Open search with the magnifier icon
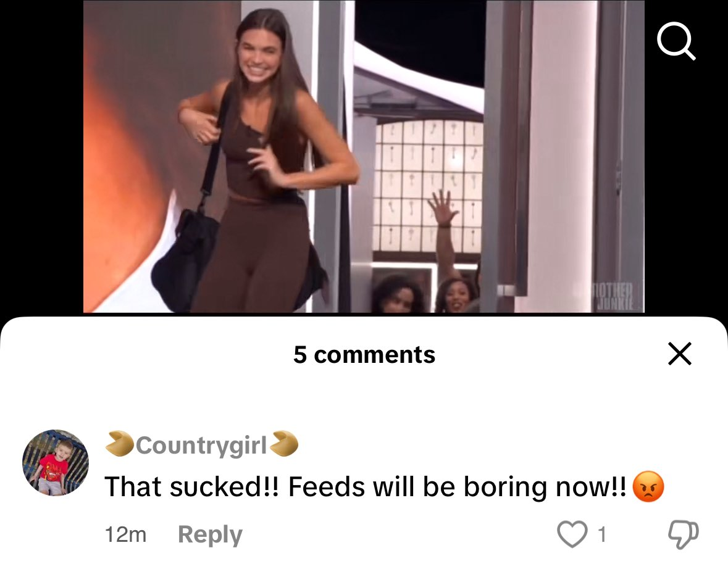The height and width of the screenshot is (577, 728). pyautogui.click(x=677, y=41)
